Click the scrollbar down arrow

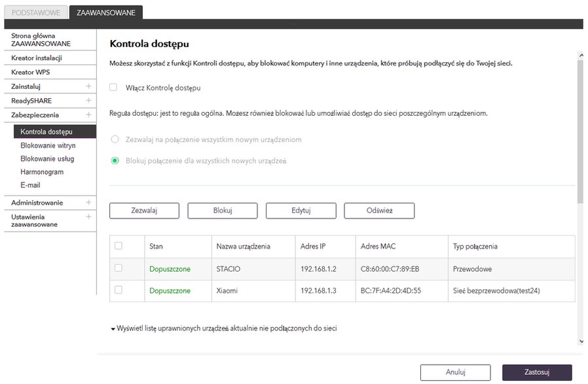point(581,341)
